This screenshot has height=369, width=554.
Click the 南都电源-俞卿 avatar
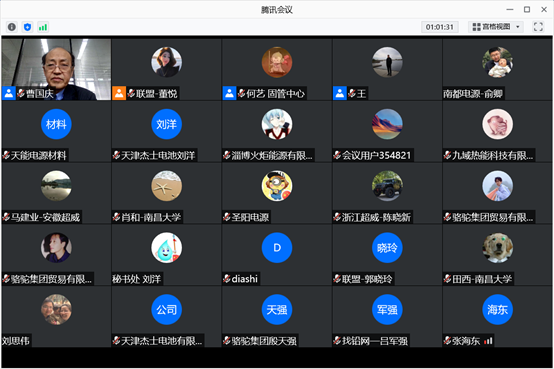(497, 62)
